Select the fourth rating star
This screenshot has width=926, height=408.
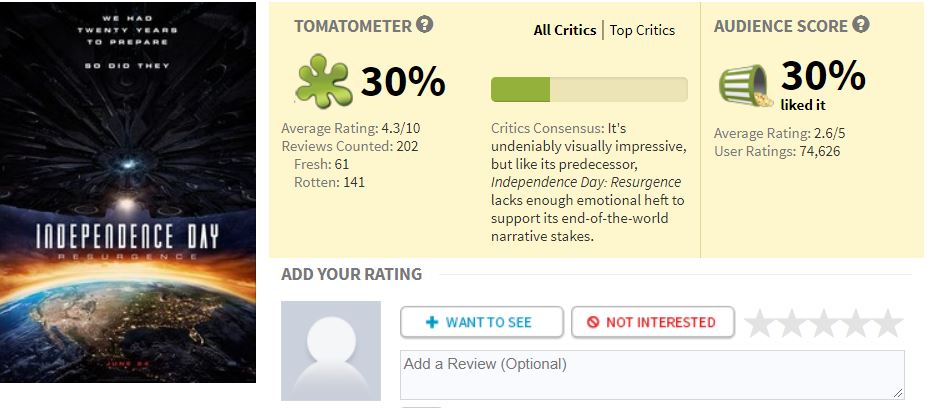pos(855,323)
